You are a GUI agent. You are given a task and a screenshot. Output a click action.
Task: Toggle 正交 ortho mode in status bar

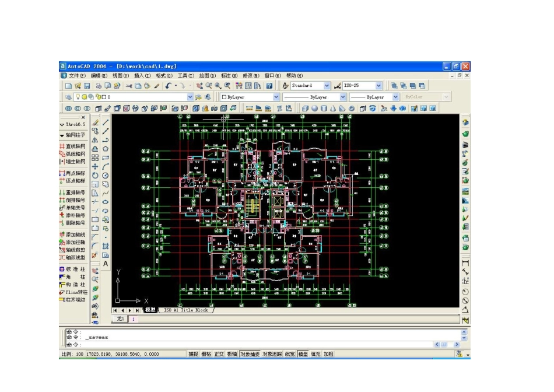[219, 354]
